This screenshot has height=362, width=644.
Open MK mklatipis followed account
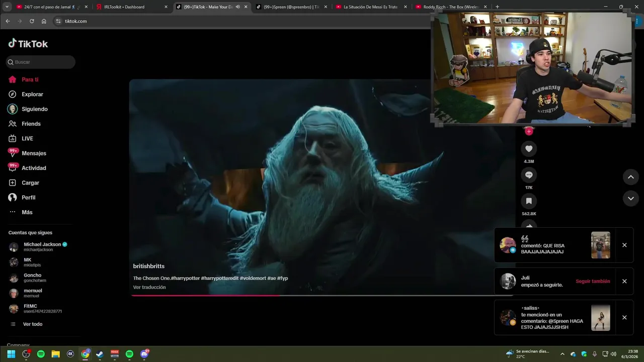(26, 262)
